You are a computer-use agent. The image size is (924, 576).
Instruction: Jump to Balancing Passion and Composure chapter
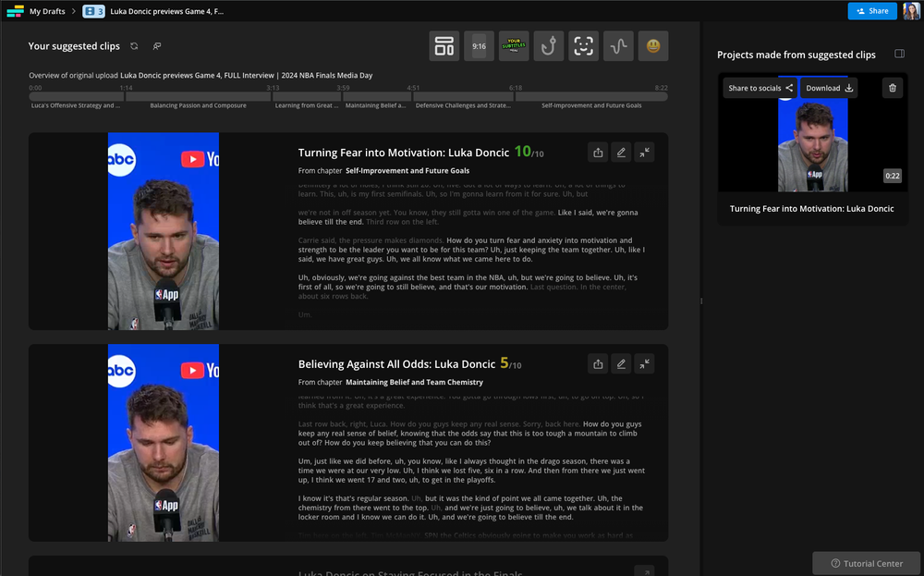click(x=197, y=96)
